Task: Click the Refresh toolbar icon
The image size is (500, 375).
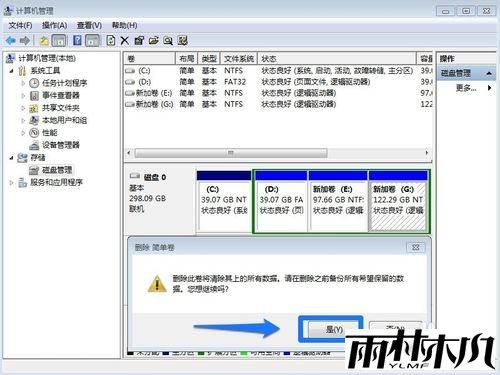Action: click(110, 41)
